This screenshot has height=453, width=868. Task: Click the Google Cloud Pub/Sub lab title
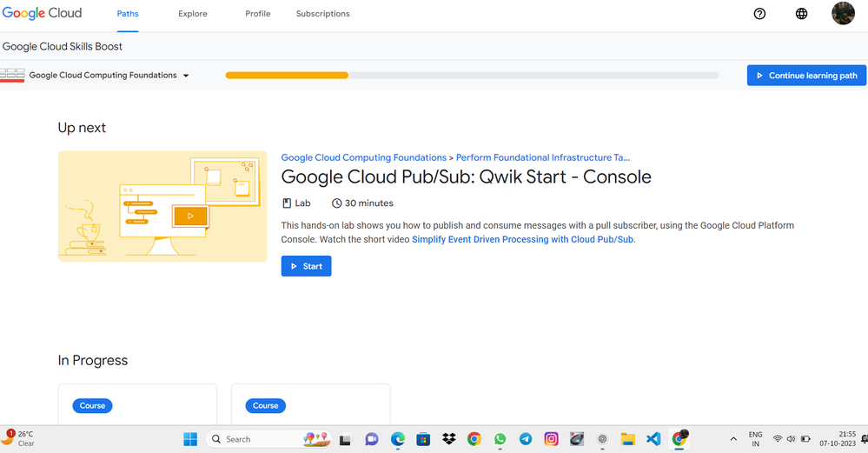[466, 177]
